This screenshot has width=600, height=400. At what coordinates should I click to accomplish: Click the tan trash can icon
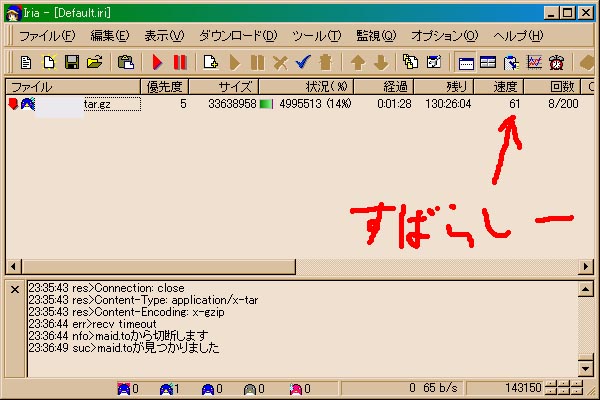tap(326, 62)
